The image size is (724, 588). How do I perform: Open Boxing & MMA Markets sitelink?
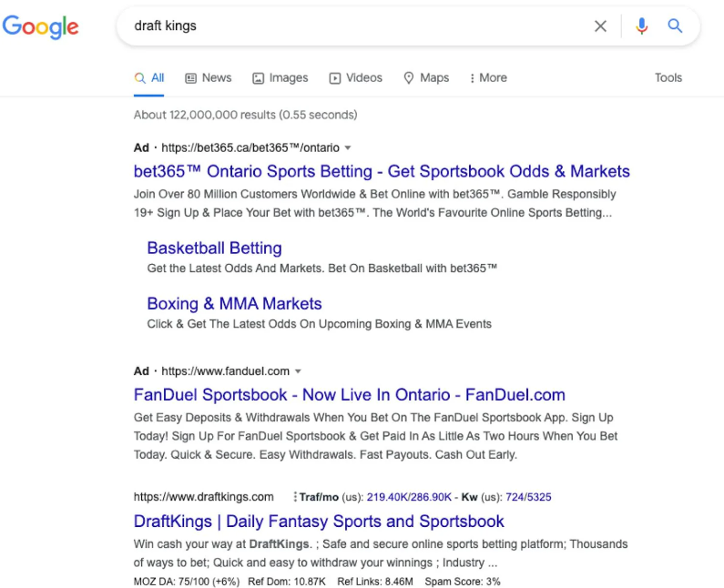tap(234, 304)
